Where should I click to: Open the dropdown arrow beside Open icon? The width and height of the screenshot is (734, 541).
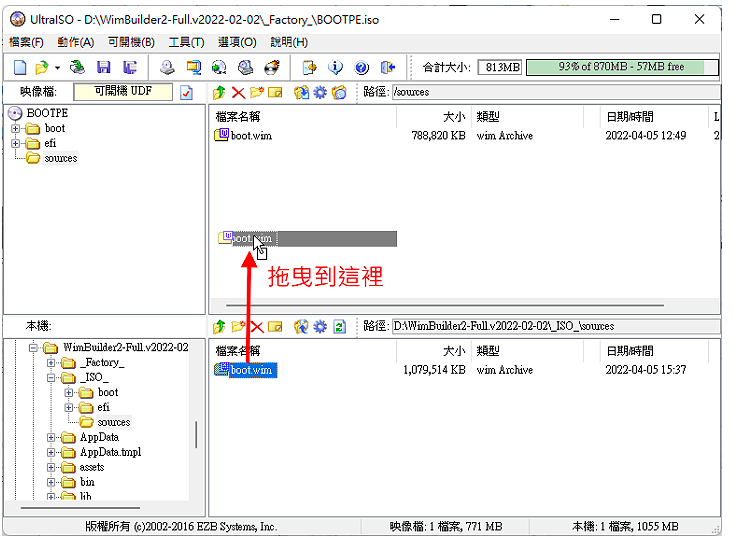pos(58,68)
